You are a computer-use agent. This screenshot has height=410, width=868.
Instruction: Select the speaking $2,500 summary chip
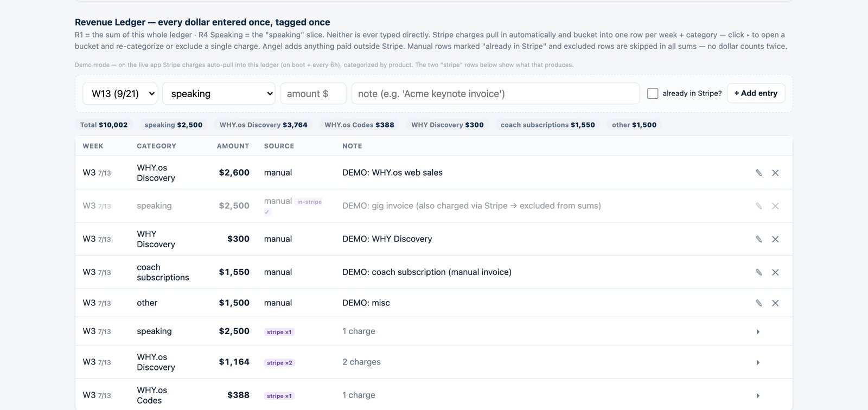click(x=174, y=125)
